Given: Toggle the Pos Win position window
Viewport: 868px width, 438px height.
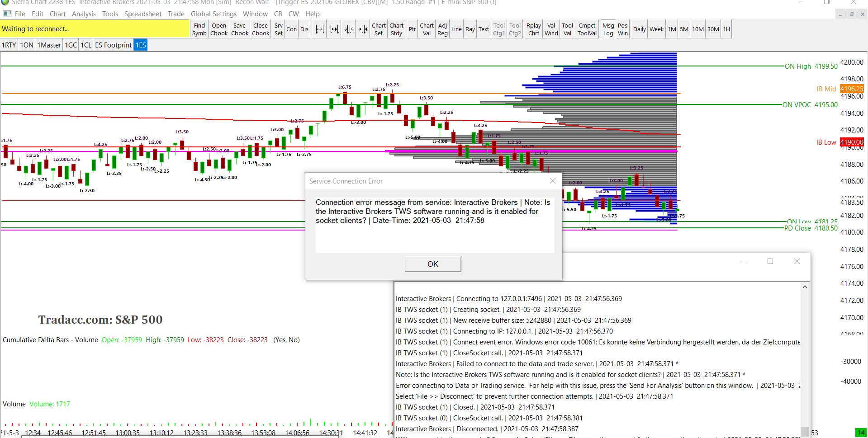Looking at the screenshot, I should click(623, 29).
